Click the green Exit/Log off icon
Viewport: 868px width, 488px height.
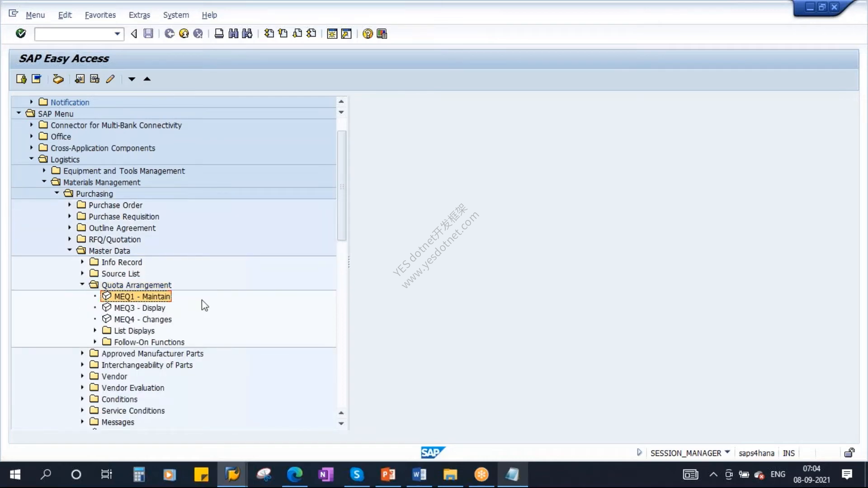tap(170, 33)
